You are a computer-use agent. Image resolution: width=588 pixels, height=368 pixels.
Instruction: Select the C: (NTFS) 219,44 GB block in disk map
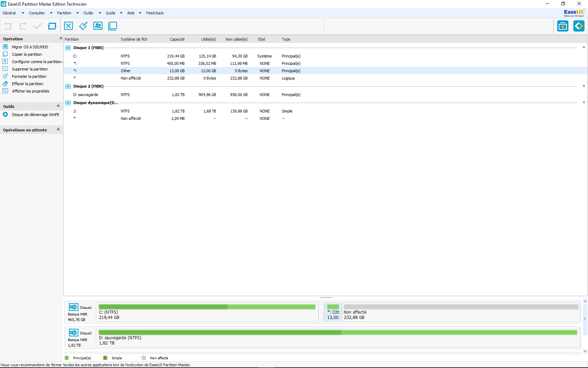coord(207,312)
